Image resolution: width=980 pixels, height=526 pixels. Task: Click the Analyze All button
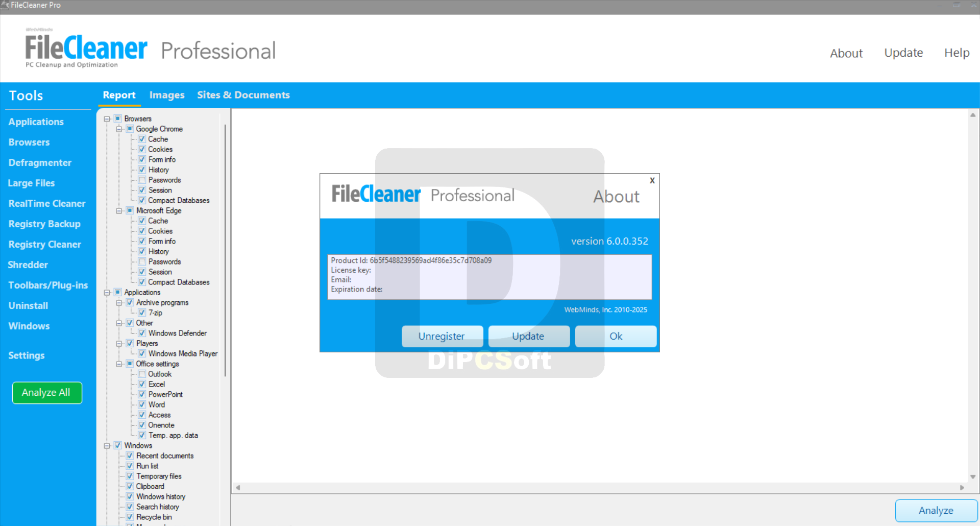coord(47,393)
